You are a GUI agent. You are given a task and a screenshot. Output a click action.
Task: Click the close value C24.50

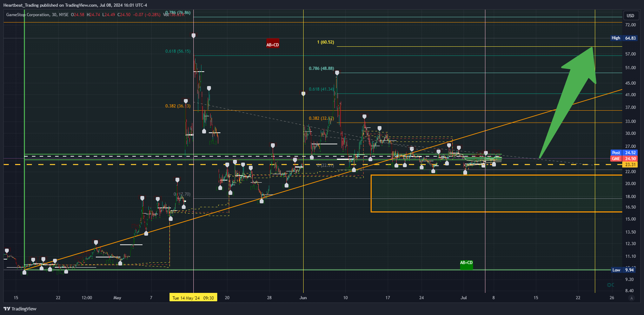tap(124, 15)
